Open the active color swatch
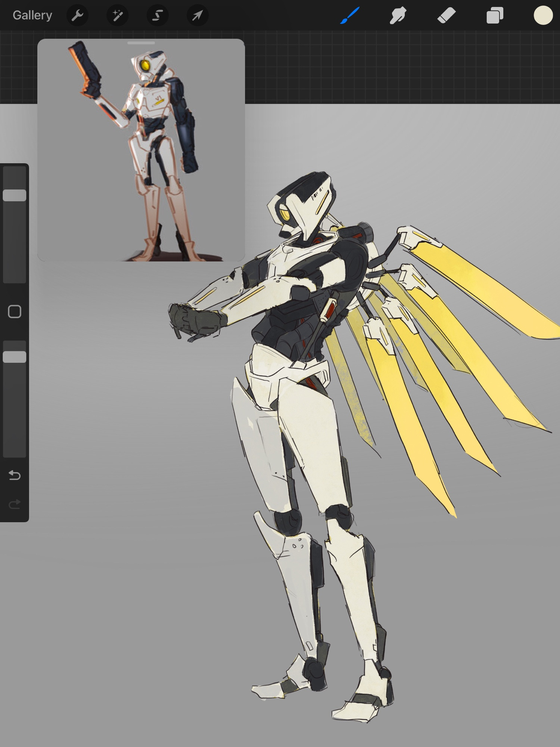This screenshot has width=560, height=747. [x=543, y=15]
